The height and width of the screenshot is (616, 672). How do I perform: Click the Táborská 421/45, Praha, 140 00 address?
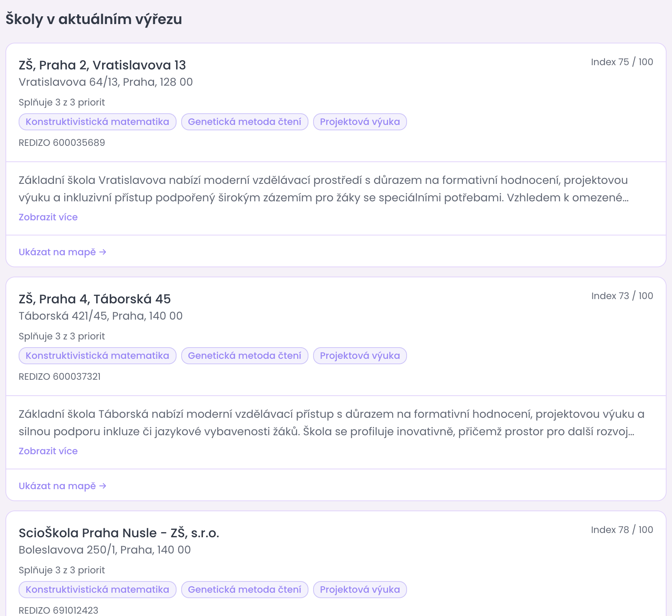coord(100,316)
